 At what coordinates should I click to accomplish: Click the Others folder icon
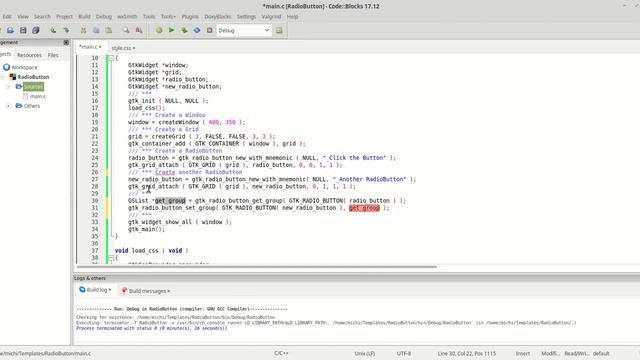[19, 106]
